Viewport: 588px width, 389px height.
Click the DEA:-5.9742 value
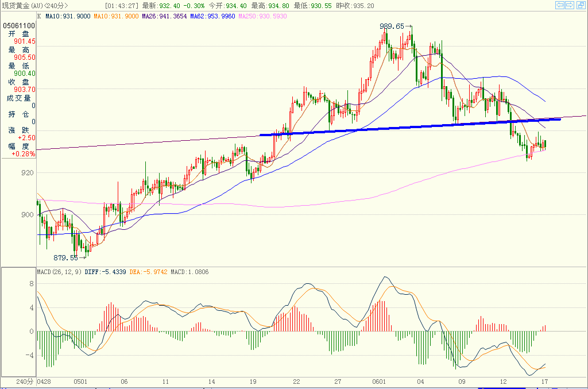point(149,272)
